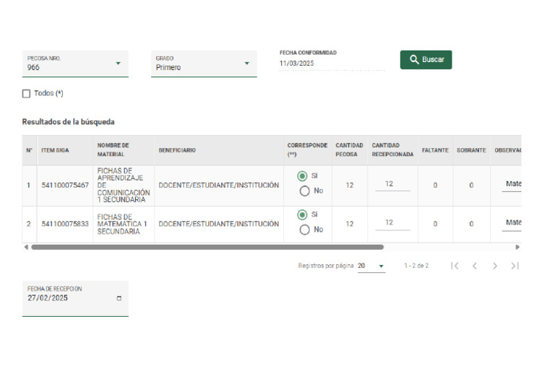Open calendar picker in Fecha de Recepción
The height and width of the screenshot is (392, 555).
119,298
